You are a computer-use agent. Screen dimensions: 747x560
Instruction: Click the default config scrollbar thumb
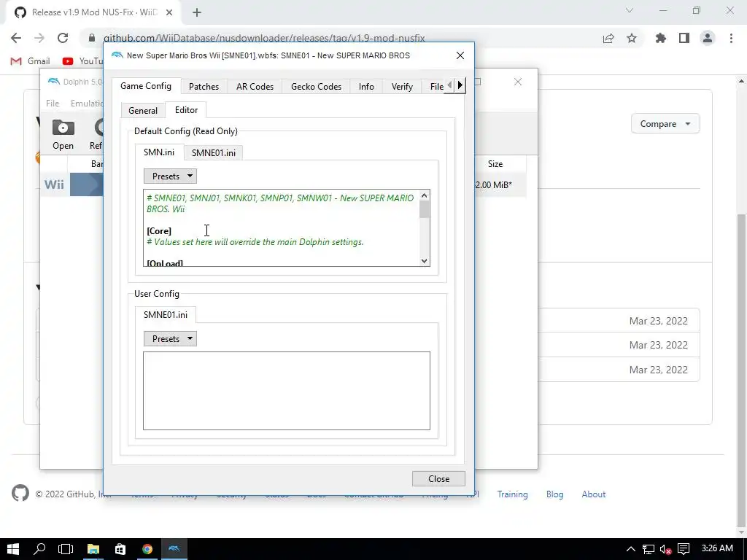[x=424, y=209]
